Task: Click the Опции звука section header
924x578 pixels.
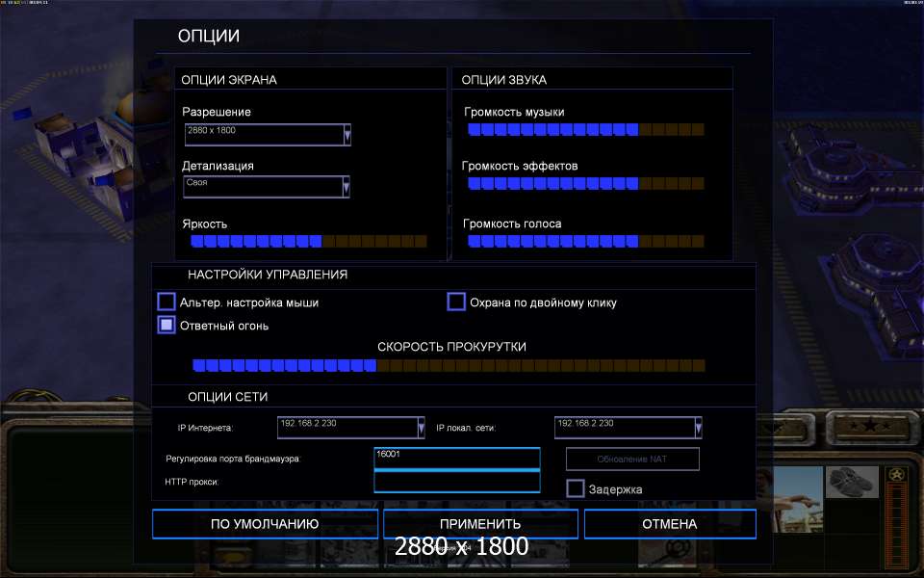Action: 503,80
